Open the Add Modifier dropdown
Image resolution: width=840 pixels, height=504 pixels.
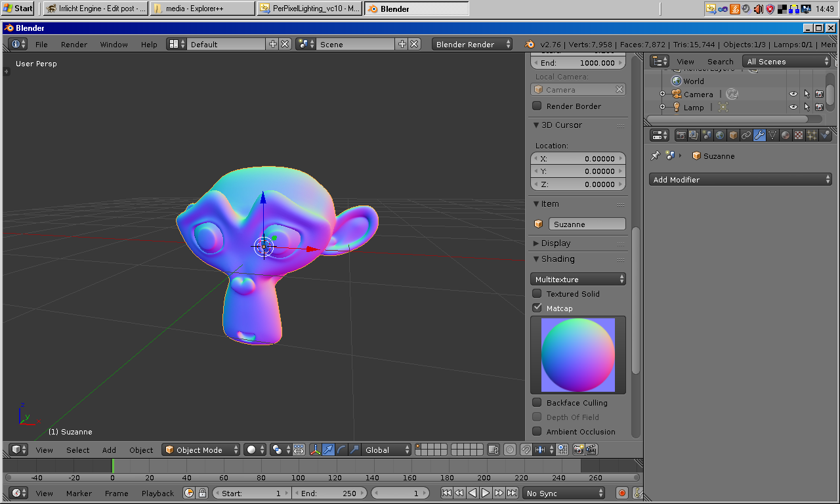pyautogui.click(x=741, y=179)
